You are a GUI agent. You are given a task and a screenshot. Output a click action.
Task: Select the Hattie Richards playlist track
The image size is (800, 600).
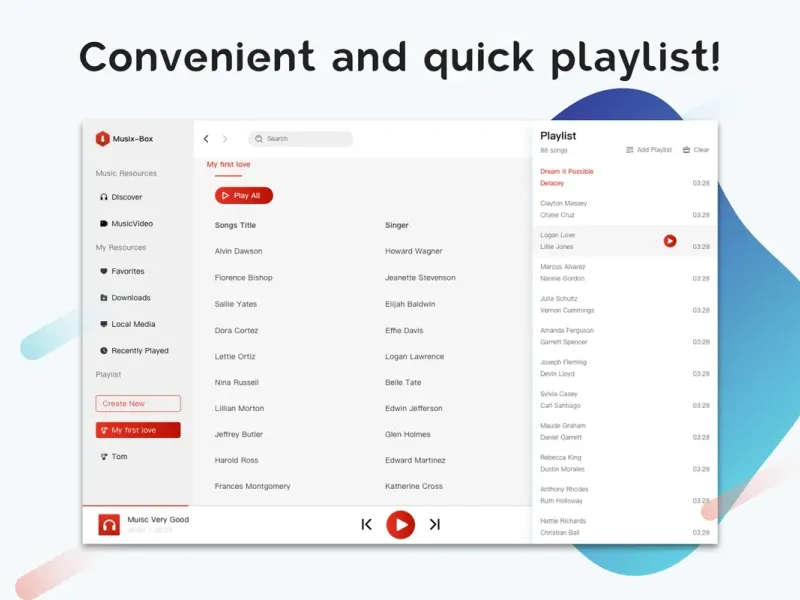click(624, 527)
